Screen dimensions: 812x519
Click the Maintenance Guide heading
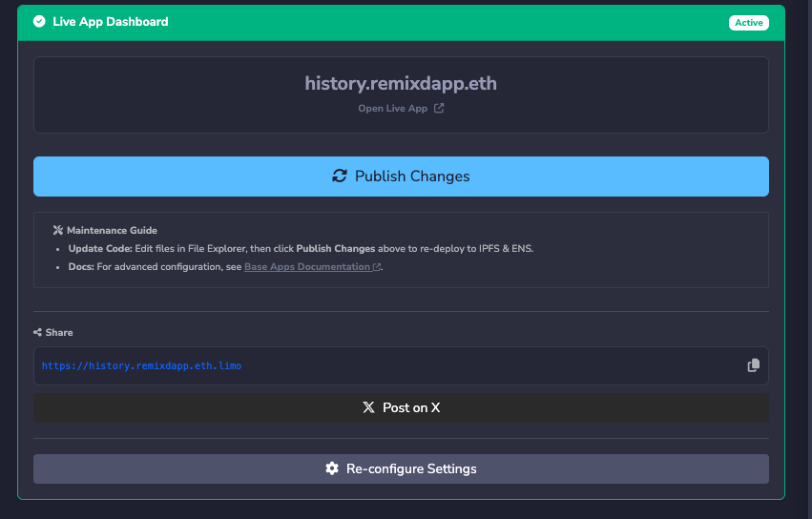click(x=112, y=230)
